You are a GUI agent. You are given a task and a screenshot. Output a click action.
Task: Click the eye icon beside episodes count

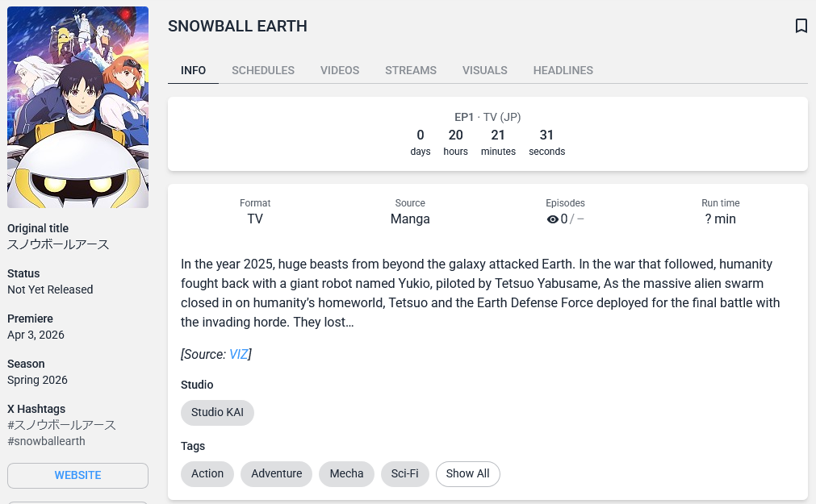553,219
